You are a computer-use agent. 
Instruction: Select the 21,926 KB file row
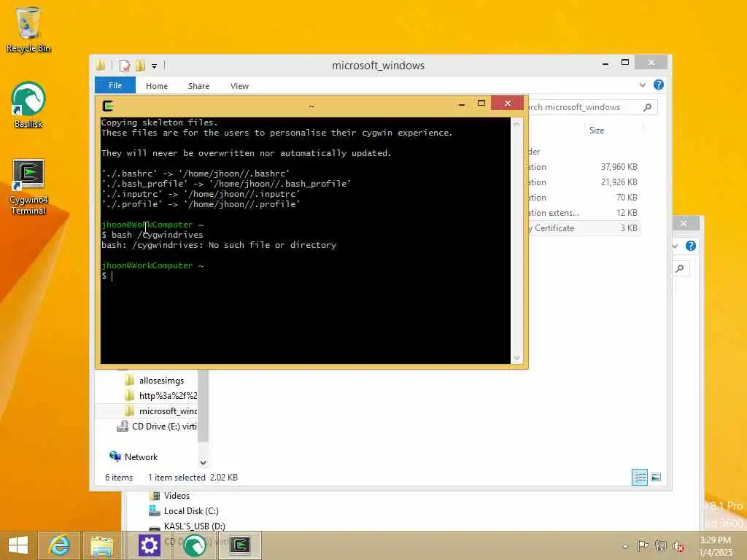(x=583, y=182)
